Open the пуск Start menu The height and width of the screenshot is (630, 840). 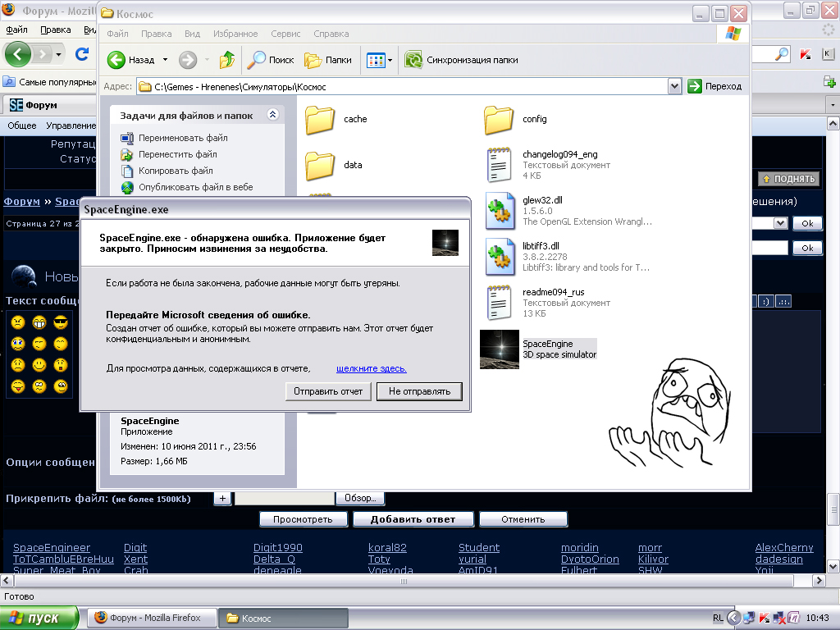click(38, 619)
